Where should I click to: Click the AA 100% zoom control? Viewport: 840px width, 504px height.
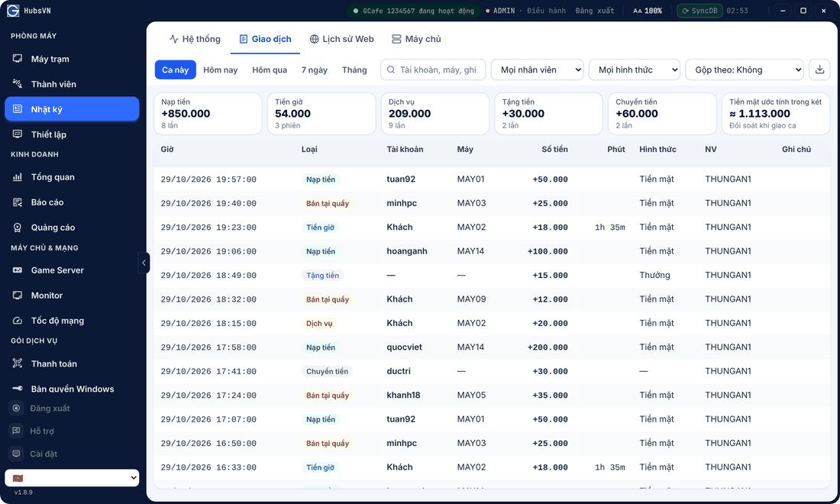pyautogui.click(x=647, y=11)
